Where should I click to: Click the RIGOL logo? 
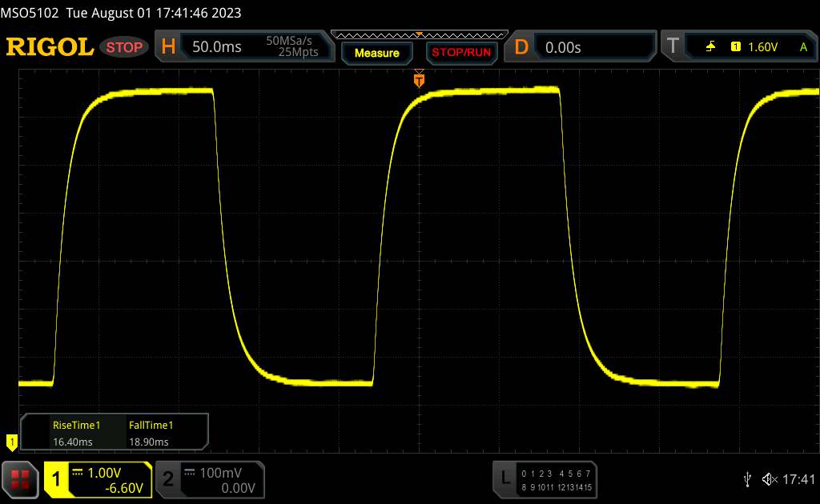coord(50,47)
